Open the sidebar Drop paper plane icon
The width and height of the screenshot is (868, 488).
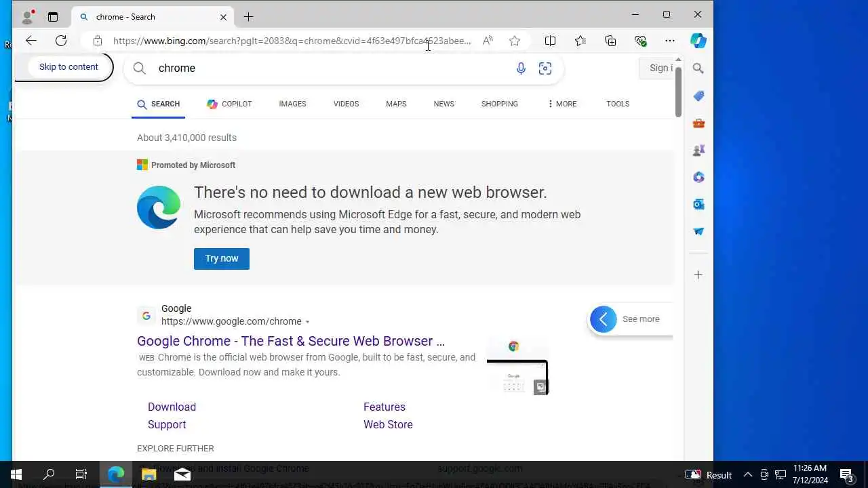[698, 231]
